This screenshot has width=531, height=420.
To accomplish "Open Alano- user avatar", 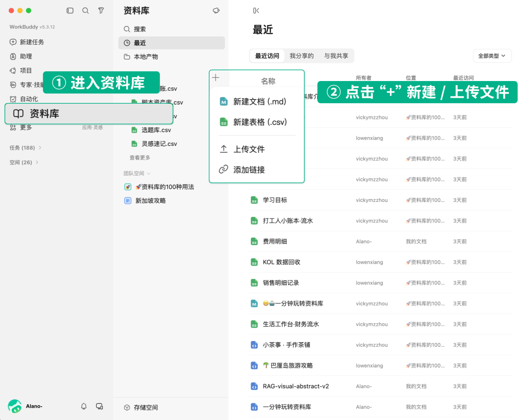I will 15,406.
